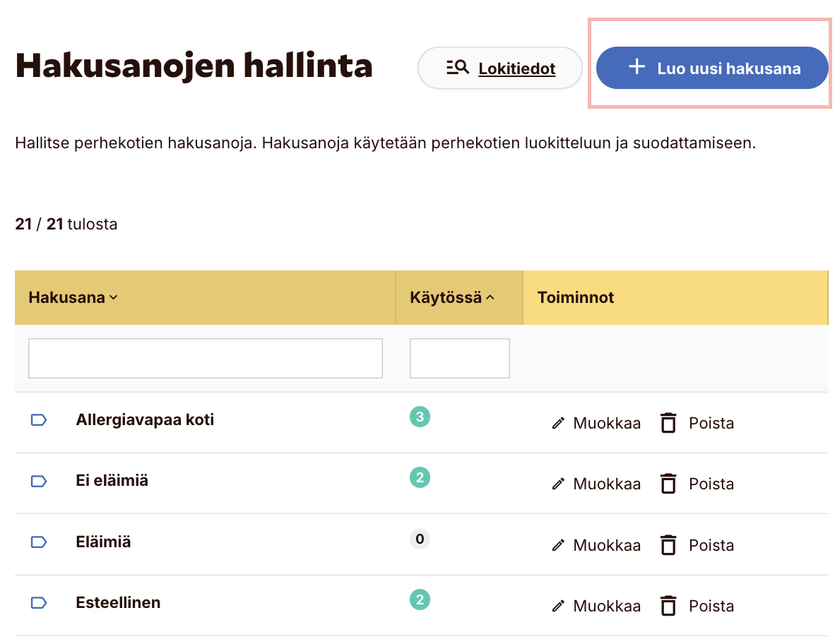Open Lokitiedot log details
Image resolution: width=835 pixels, height=644 pixels.
[516, 68]
